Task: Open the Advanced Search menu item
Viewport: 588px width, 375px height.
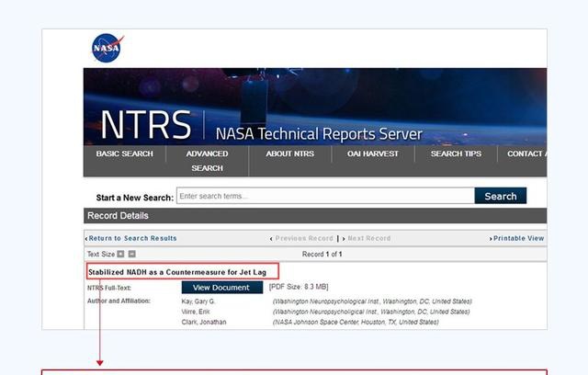Action: pyautogui.click(x=207, y=161)
